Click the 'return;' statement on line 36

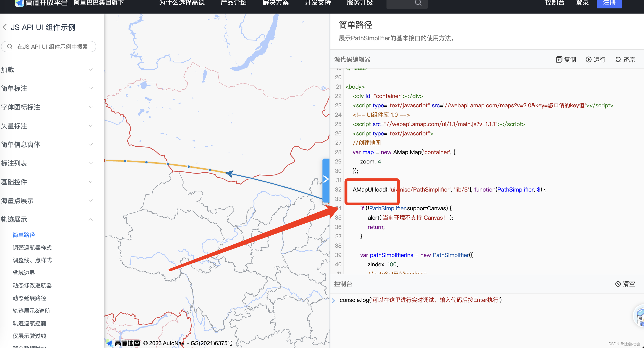click(376, 227)
